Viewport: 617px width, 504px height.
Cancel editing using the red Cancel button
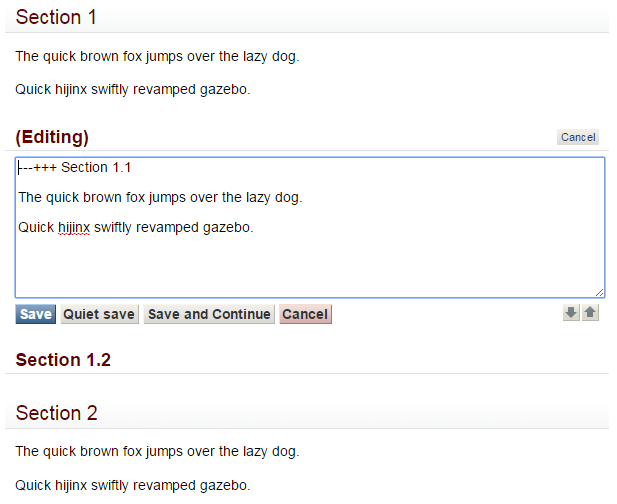click(x=305, y=314)
